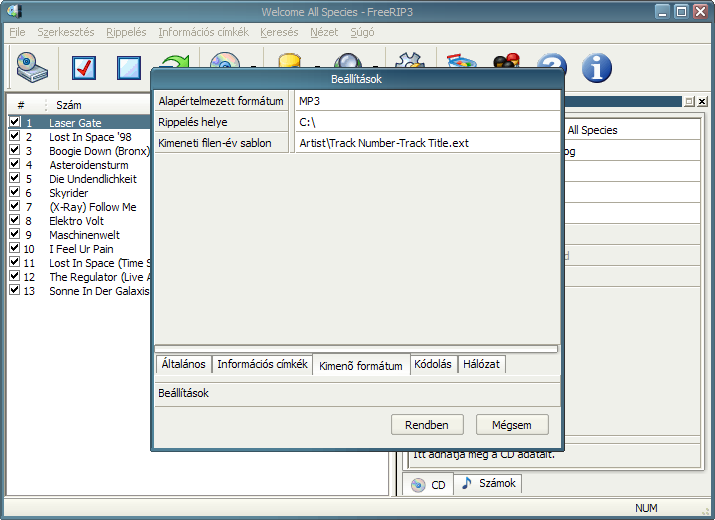Screen dimensions: 715x520
Task: Cancel dialog with Mégsem button
Action: click(x=512, y=425)
